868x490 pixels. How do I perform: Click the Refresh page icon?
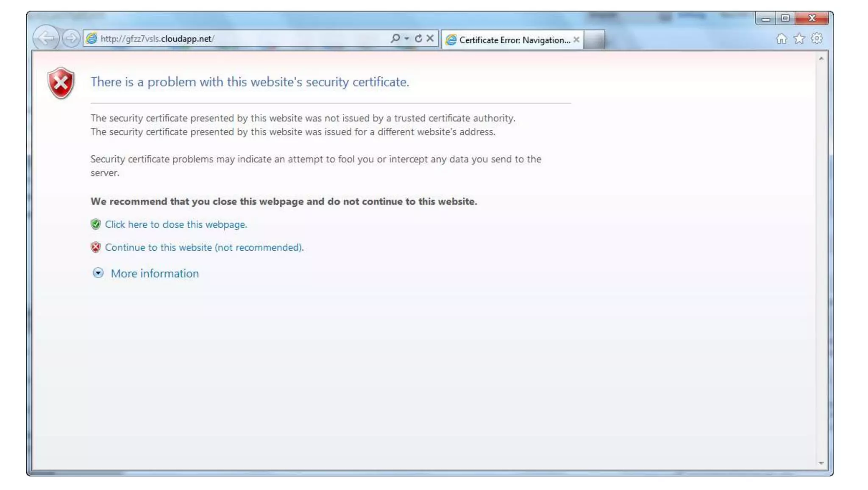click(x=418, y=39)
